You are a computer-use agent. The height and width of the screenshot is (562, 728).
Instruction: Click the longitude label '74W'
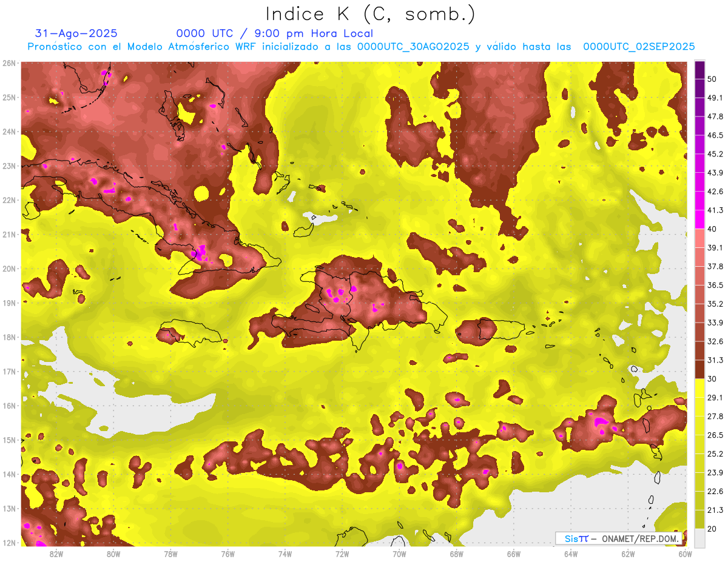pyautogui.click(x=285, y=554)
